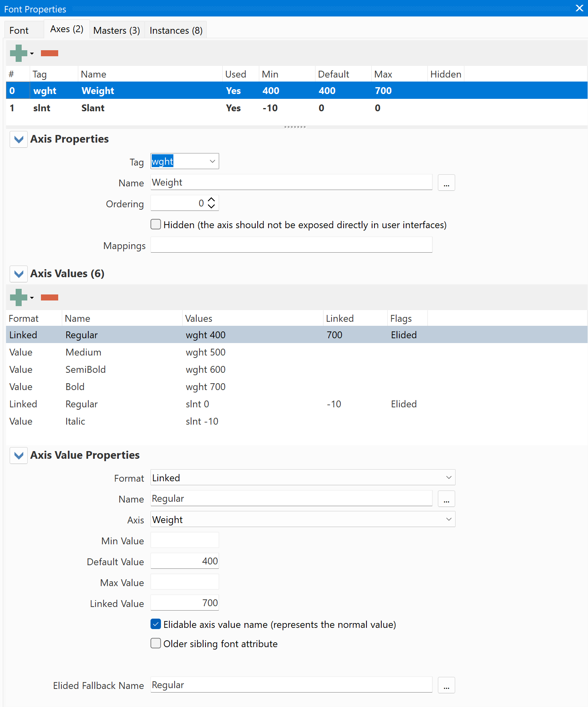Decrease the Ordering value with the down arrow
This screenshot has height=707, width=588.
click(212, 206)
